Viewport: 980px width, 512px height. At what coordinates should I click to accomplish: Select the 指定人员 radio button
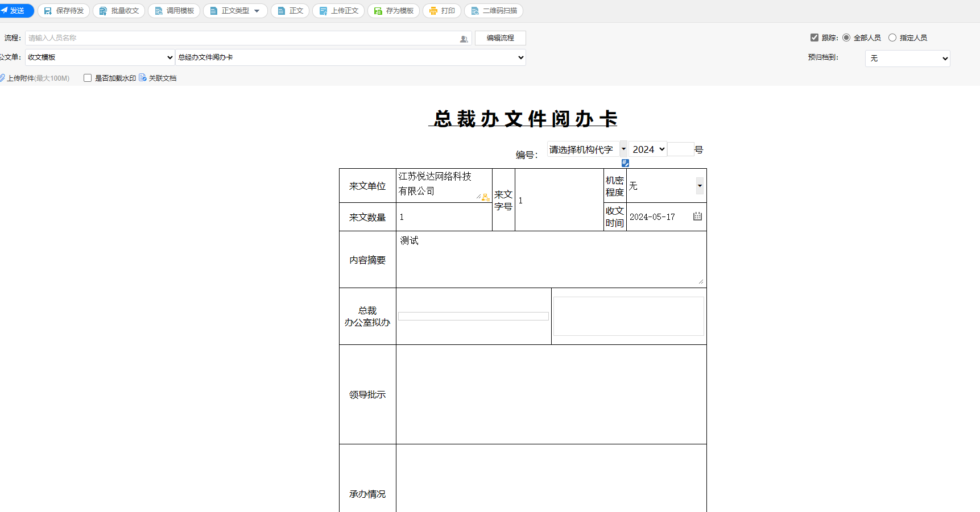tap(892, 38)
